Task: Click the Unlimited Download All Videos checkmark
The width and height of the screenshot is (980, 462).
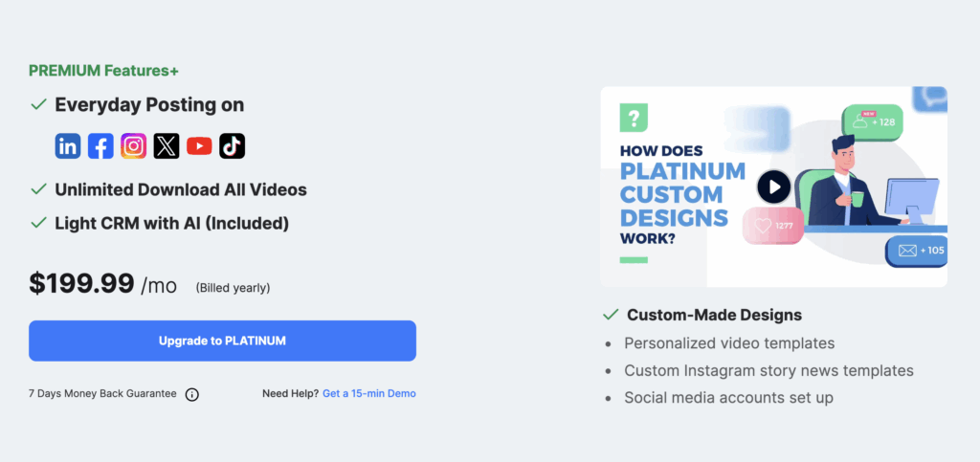Action: [38, 189]
